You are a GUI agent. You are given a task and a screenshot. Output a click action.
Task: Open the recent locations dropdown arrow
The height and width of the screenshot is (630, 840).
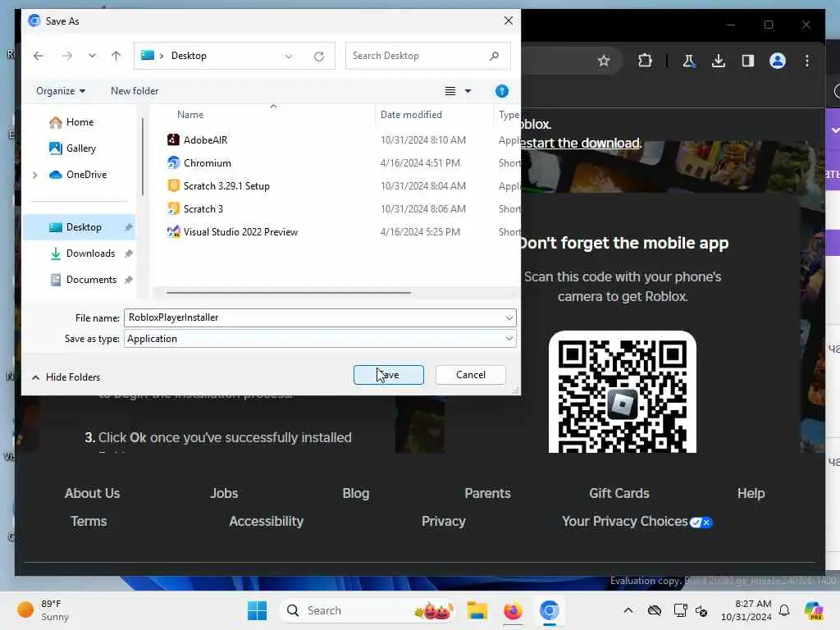(x=92, y=56)
